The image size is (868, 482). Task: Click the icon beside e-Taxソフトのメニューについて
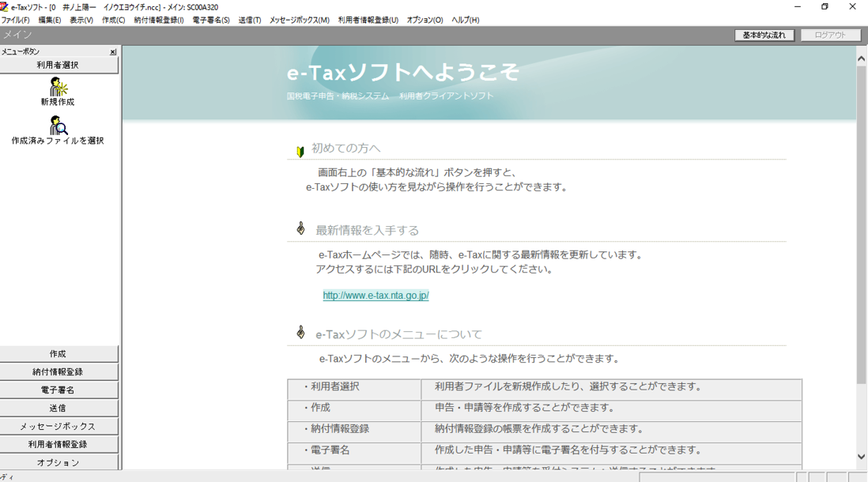tap(300, 332)
